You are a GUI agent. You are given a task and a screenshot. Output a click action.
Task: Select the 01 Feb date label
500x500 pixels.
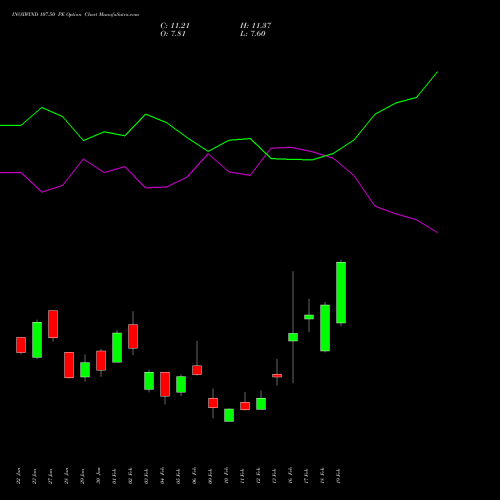114,476
